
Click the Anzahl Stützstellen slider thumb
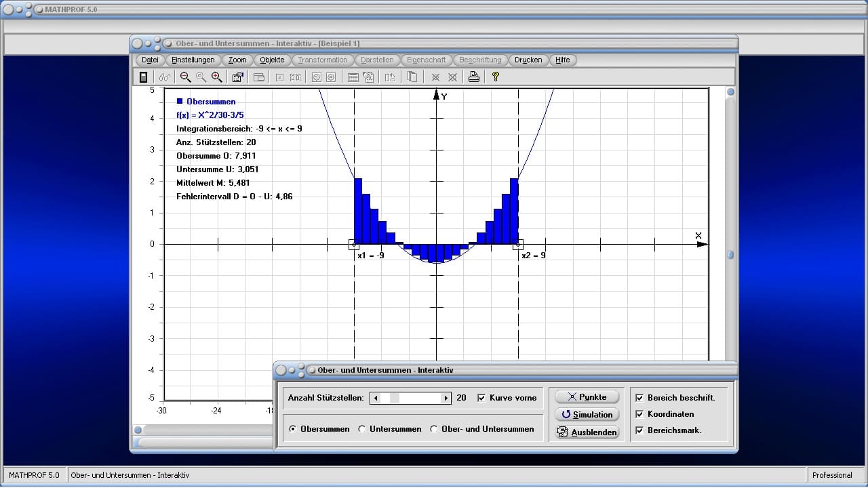pyautogui.click(x=395, y=398)
